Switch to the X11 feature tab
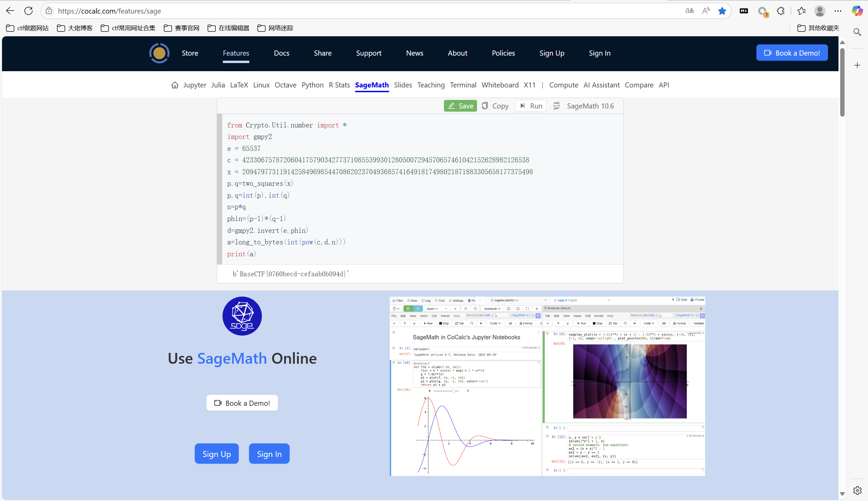868x501 pixels. coord(529,85)
